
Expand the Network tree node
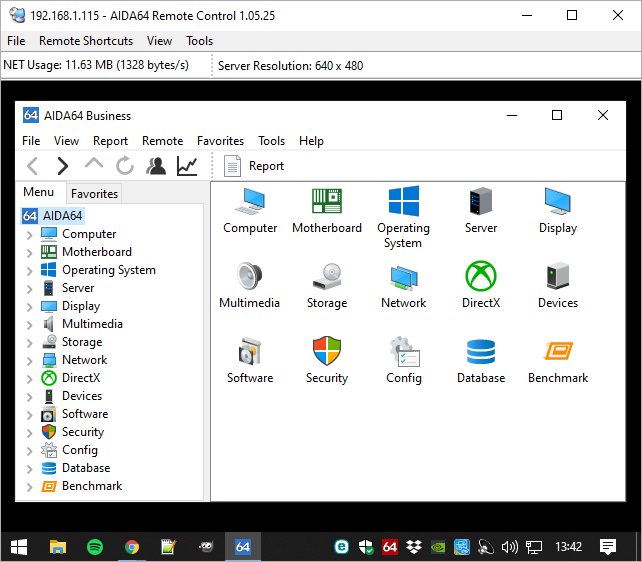click(29, 361)
